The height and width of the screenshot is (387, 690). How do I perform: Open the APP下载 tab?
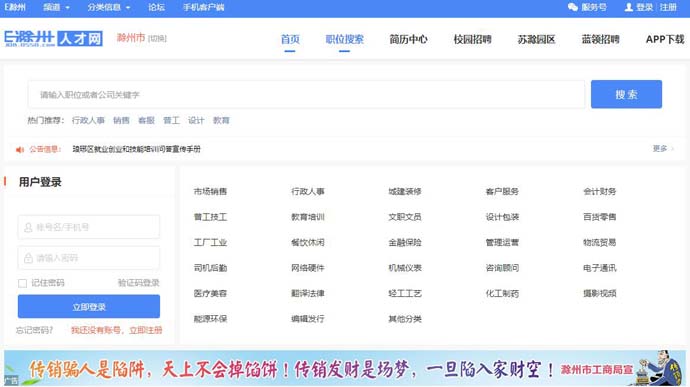[x=665, y=39]
